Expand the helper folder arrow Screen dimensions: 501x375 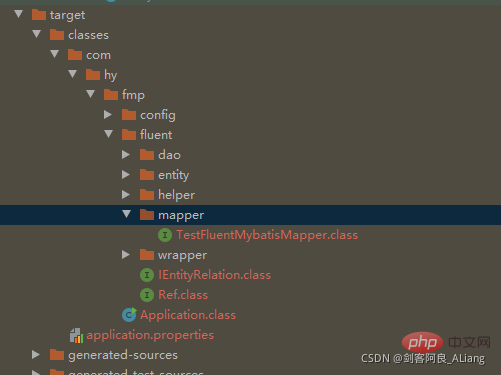click(126, 195)
